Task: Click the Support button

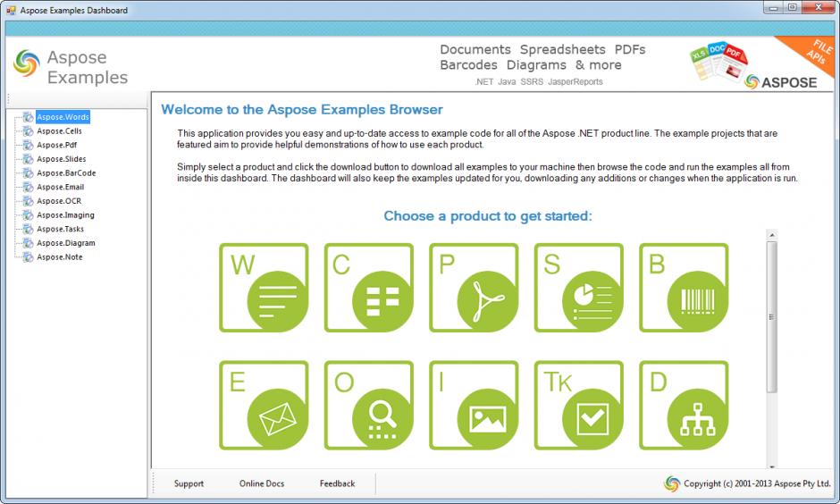Action: 189,483
